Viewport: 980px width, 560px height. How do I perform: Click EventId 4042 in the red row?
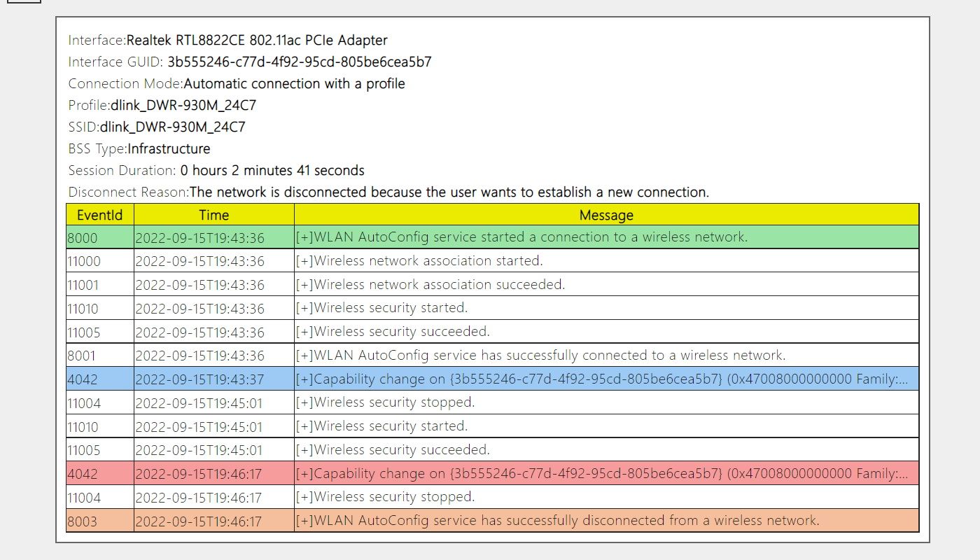coord(100,474)
